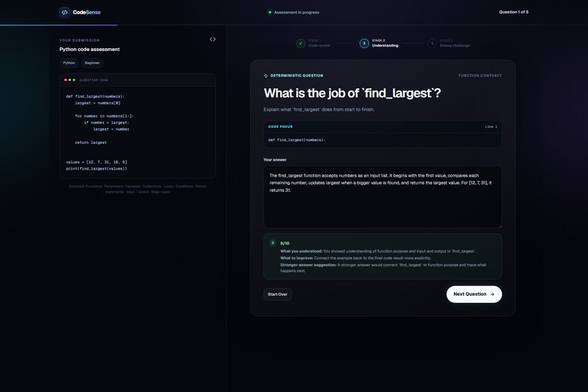The width and height of the screenshot is (588, 392).
Task: Click code line return largest
Action: (x=90, y=142)
